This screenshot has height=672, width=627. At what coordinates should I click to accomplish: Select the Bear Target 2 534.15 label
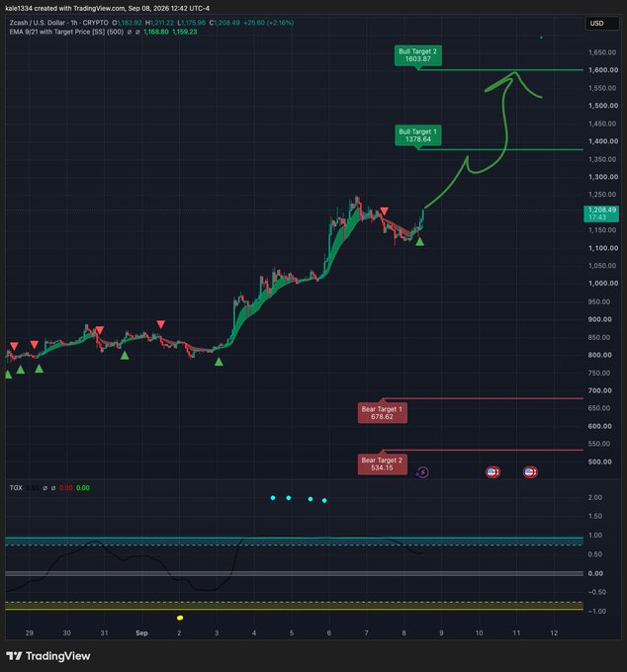382,464
